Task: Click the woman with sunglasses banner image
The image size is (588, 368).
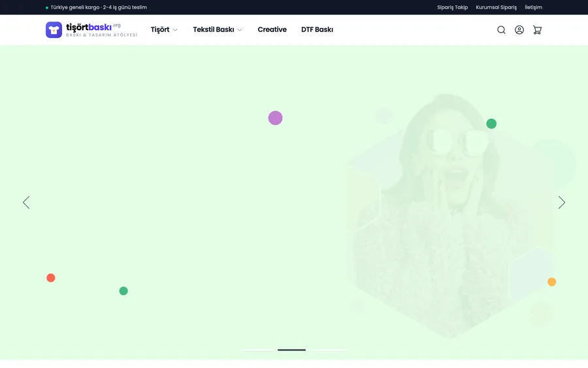Action: 450,216
